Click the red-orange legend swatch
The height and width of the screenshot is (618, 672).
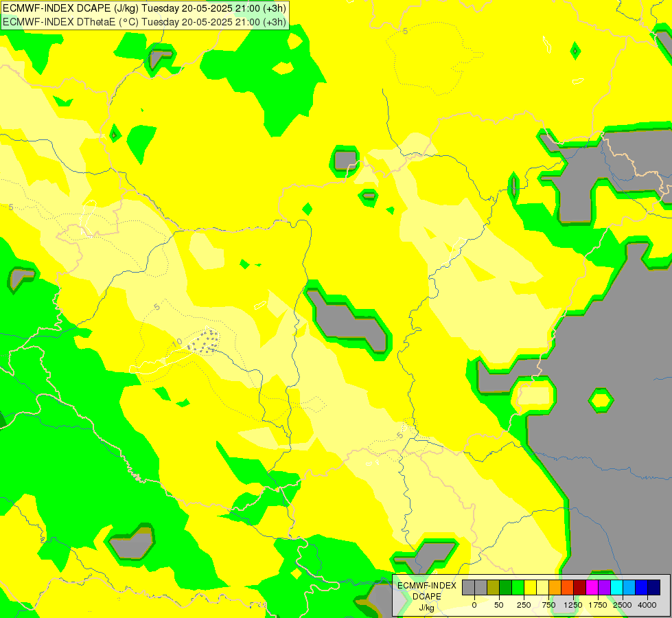click(568, 588)
